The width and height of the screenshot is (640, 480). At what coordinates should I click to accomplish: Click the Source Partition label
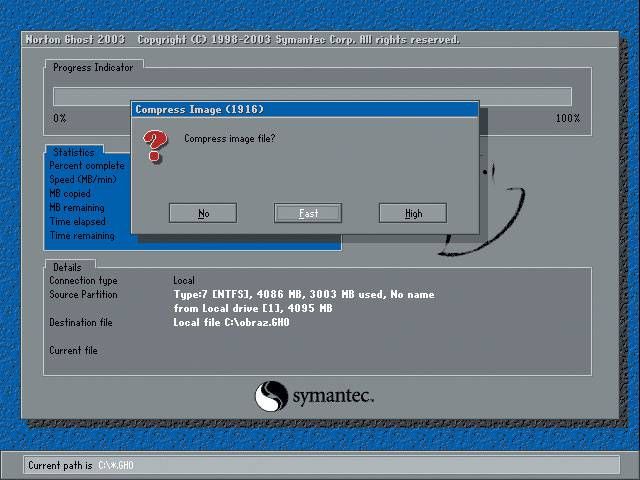(83, 295)
